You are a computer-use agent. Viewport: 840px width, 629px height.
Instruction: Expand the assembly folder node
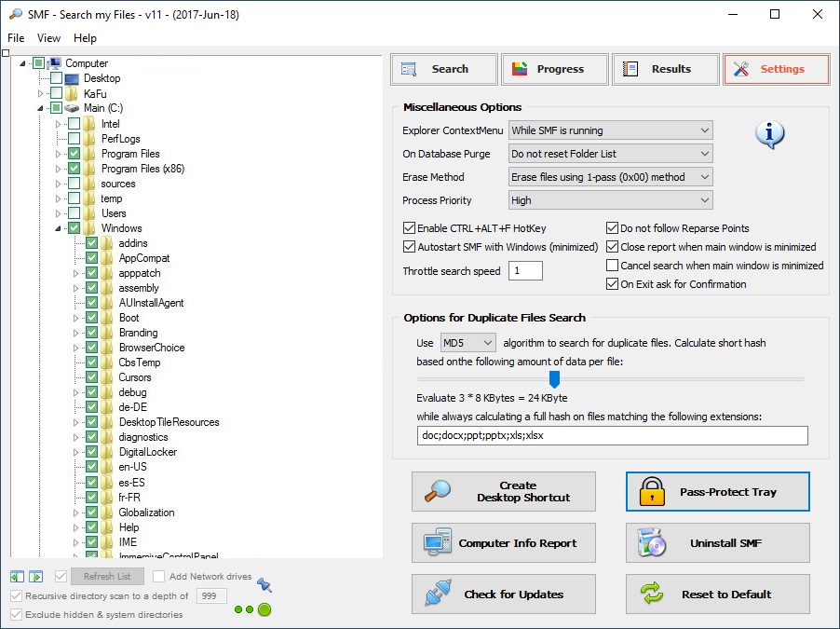coord(75,288)
